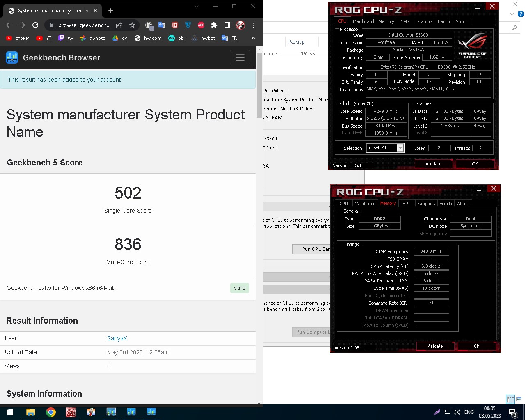Screen dimensions: 525x420
Task: Open the 'стрим' YouTube bookmark
Action: tap(18, 38)
